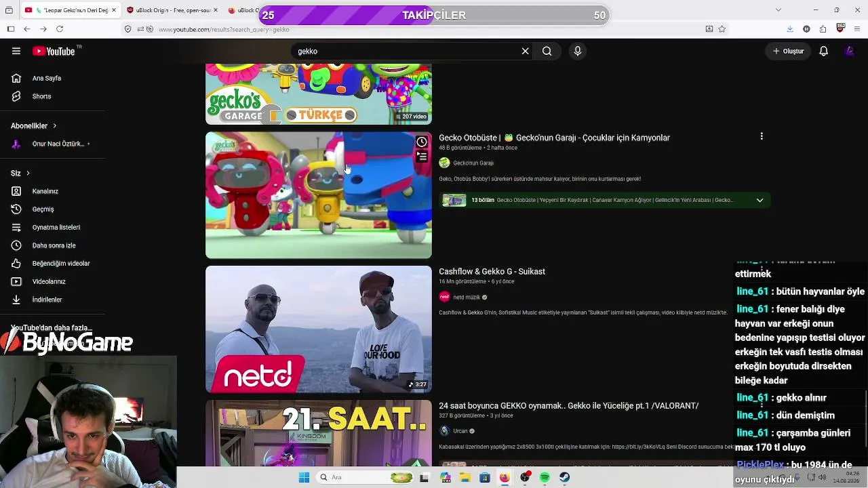Open File Explorer from the taskbar

465,477
